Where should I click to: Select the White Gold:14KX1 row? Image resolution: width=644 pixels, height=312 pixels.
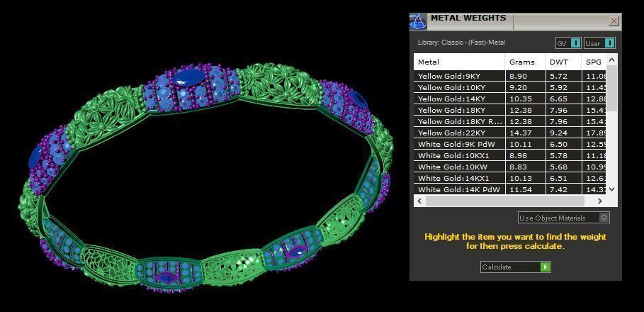pyautogui.click(x=510, y=179)
